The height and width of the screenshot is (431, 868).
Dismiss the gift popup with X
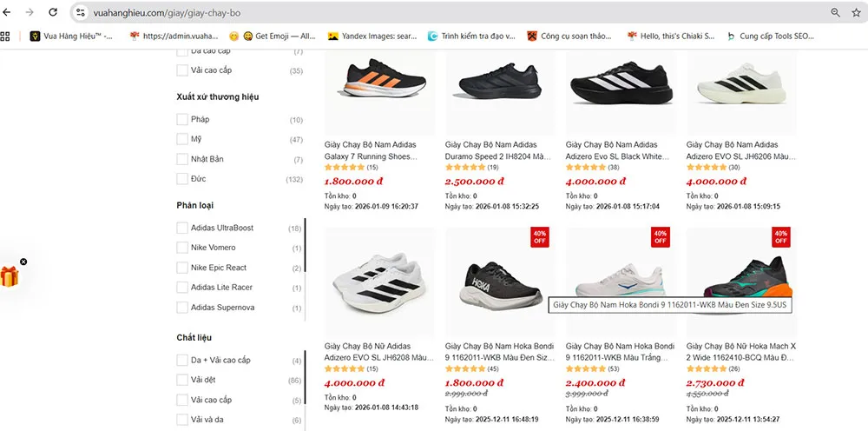(23, 262)
